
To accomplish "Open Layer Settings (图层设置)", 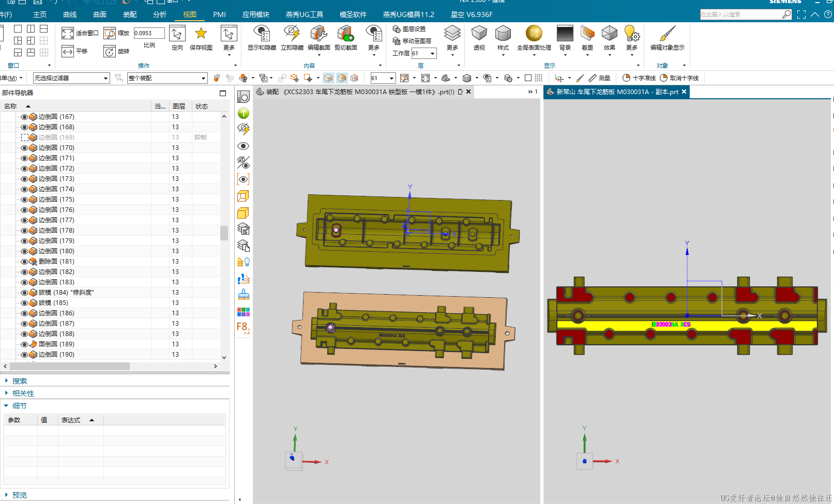I will click(x=409, y=29).
